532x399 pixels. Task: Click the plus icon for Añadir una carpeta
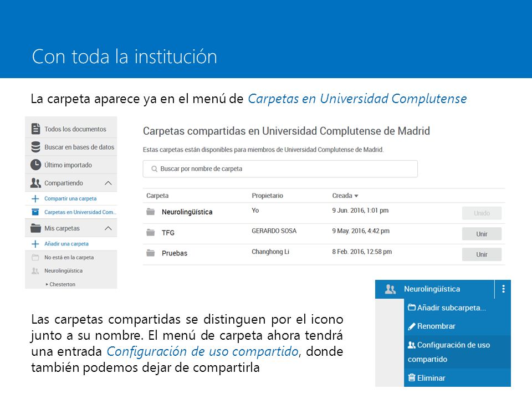pos(35,244)
